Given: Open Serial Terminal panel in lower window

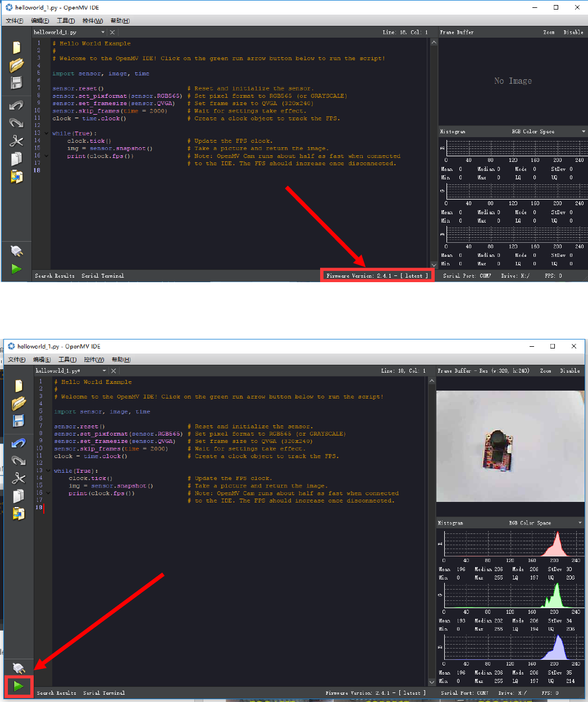Looking at the screenshot, I should point(104,693).
